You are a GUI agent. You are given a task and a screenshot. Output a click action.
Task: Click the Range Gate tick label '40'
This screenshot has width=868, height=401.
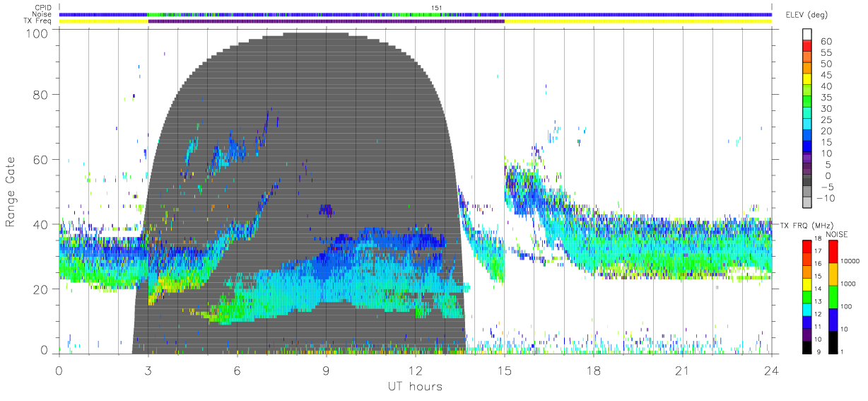click(x=41, y=223)
